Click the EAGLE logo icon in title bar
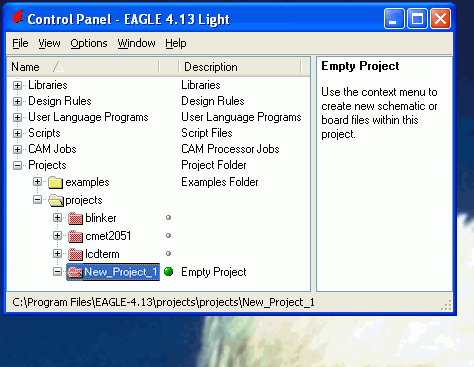The width and height of the screenshot is (474, 367). point(18,17)
